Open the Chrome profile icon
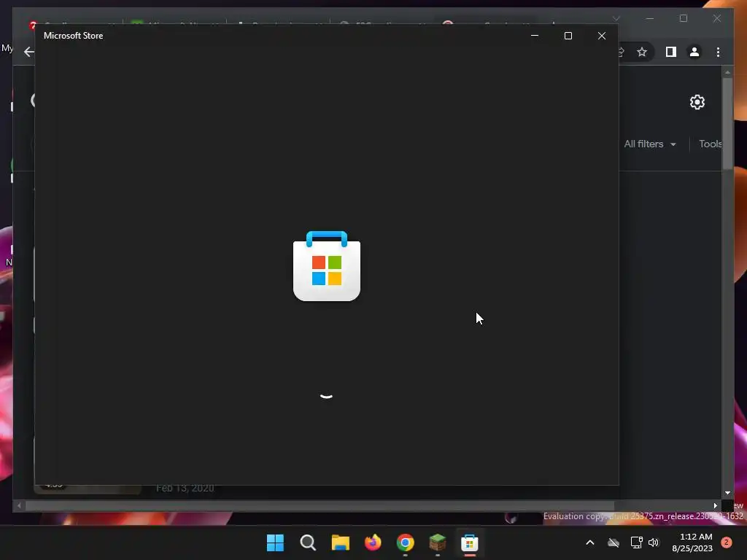This screenshot has width=747, height=560. (694, 52)
